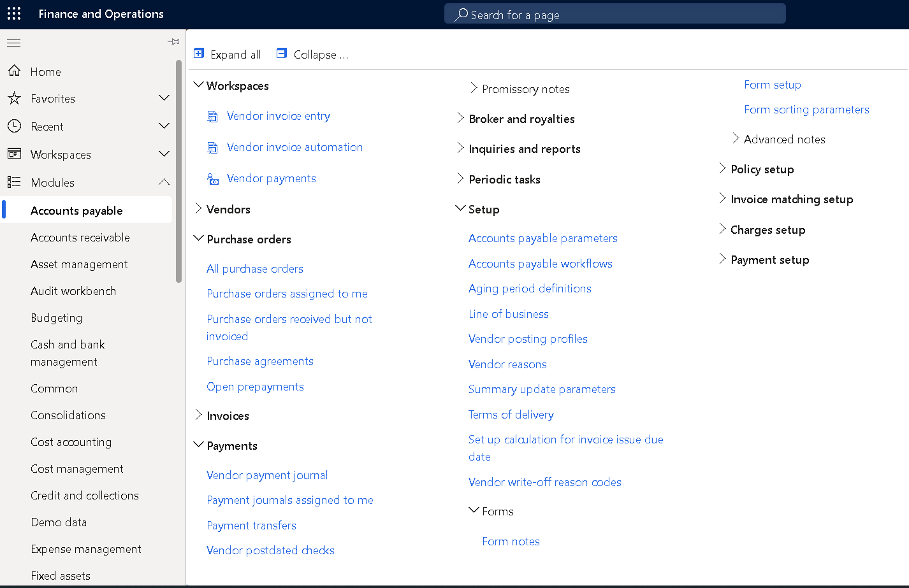Expand the Vendors section

coord(198,208)
